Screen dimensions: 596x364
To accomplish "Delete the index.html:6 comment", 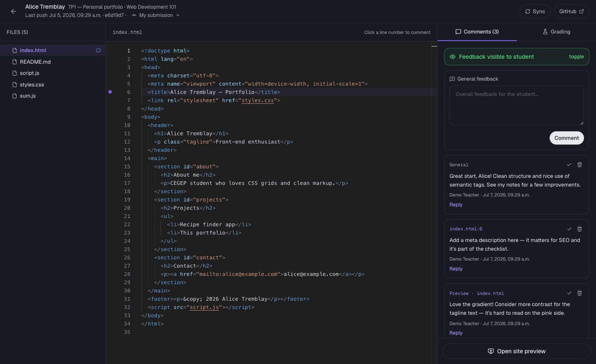I will point(579,229).
